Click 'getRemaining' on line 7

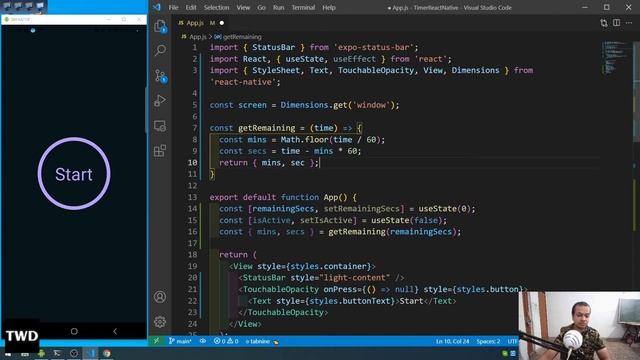[x=267, y=128]
